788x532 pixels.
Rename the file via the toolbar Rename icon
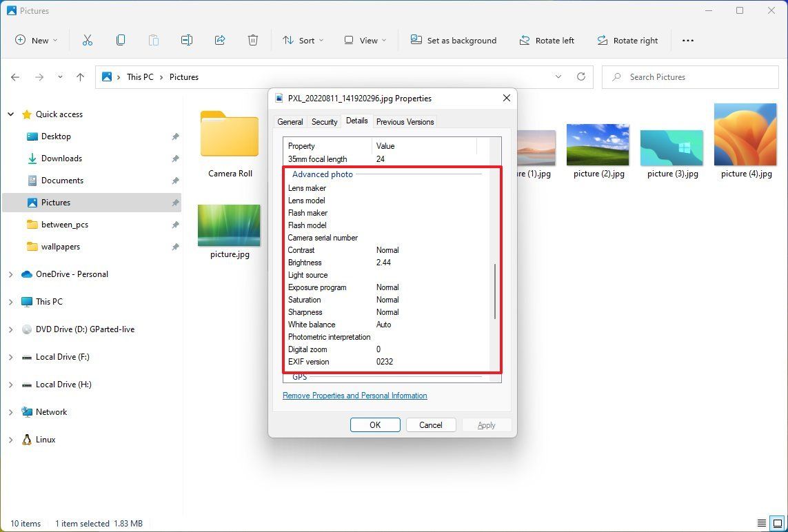click(x=187, y=40)
